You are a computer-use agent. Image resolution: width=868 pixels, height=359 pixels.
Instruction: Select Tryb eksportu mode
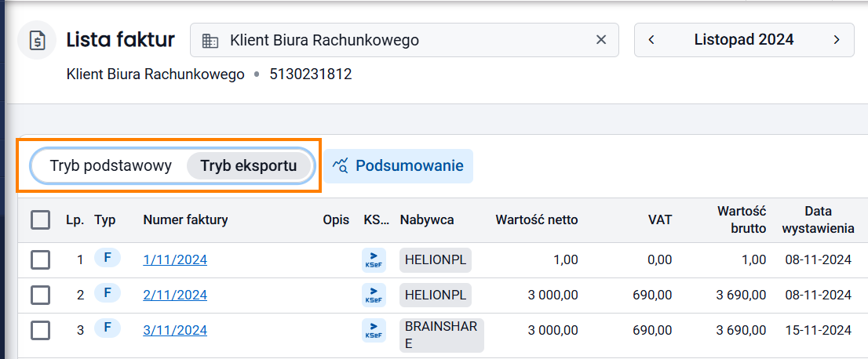[249, 166]
